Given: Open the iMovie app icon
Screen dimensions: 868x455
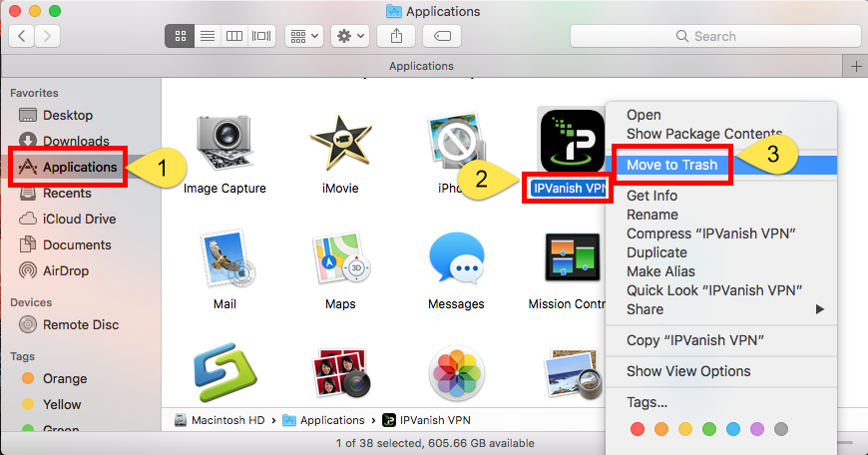Looking at the screenshot, I should tap(341, 146).
